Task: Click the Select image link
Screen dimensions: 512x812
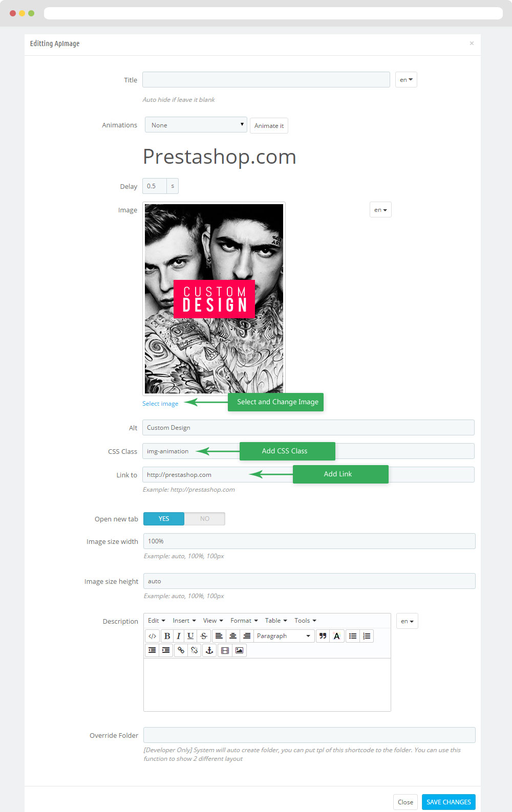Action: tap(160, 404)
